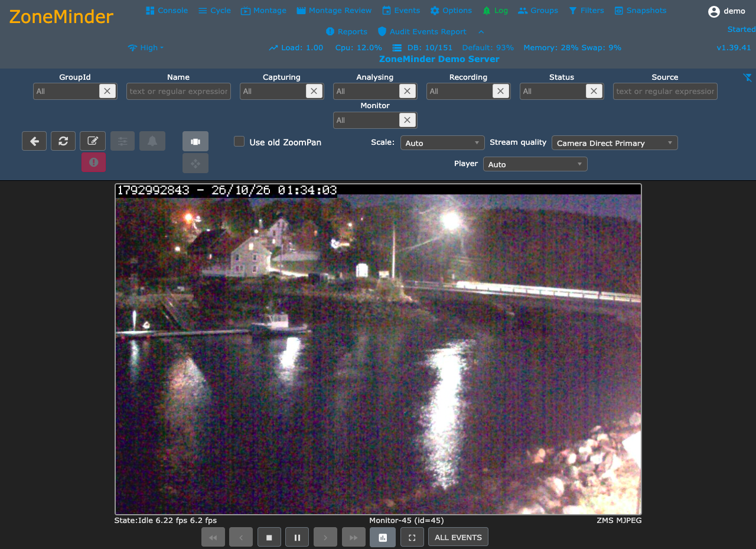Click the slow reverse playback button
The width and height of the screenshot is (756, 549).
(x=241, y=537)
